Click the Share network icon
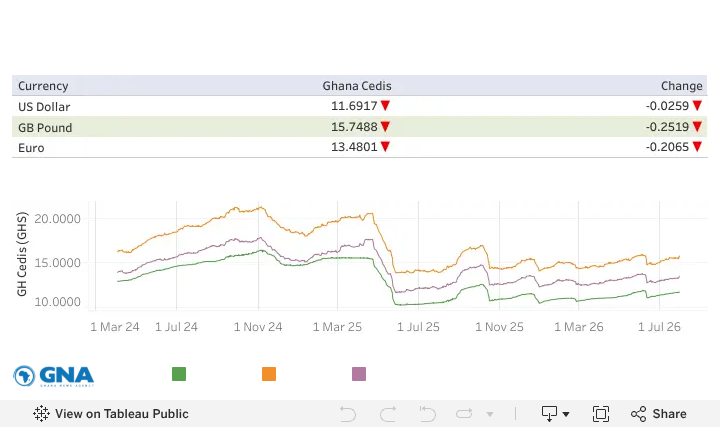This screenshot has height=427, width=720. click(638, 414)
